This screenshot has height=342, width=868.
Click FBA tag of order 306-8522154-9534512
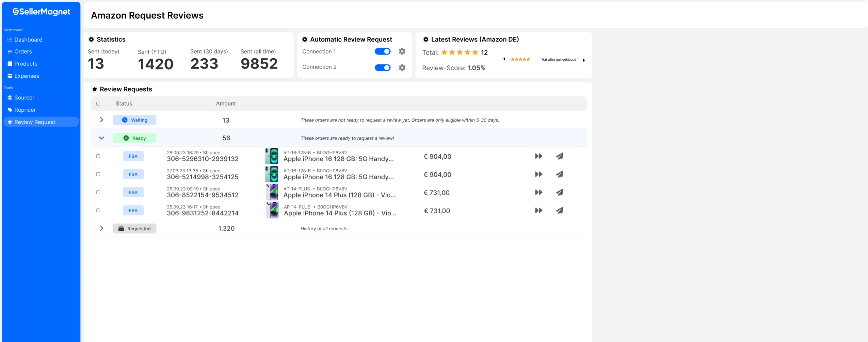pyautogui.click(x=133, y=192)
